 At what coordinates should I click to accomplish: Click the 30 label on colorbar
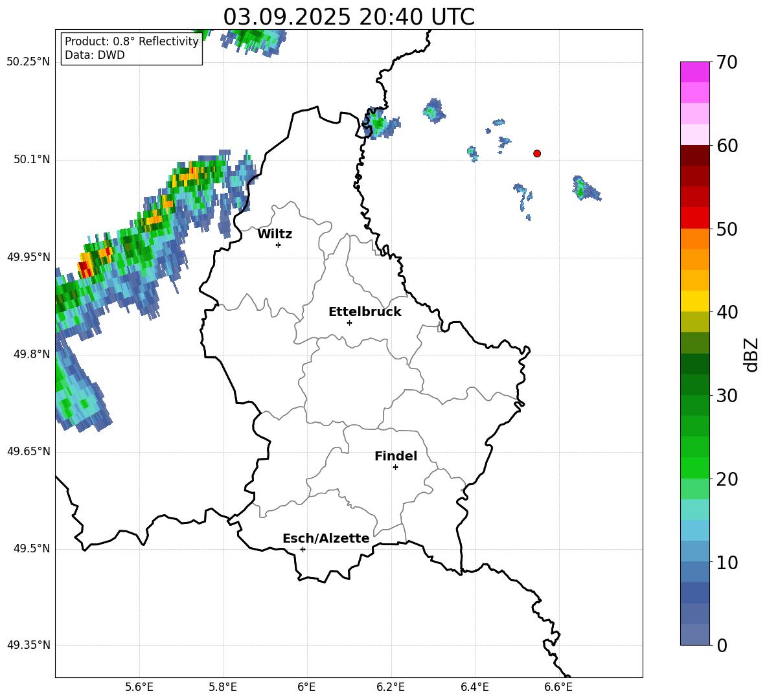tap(727, 396)
